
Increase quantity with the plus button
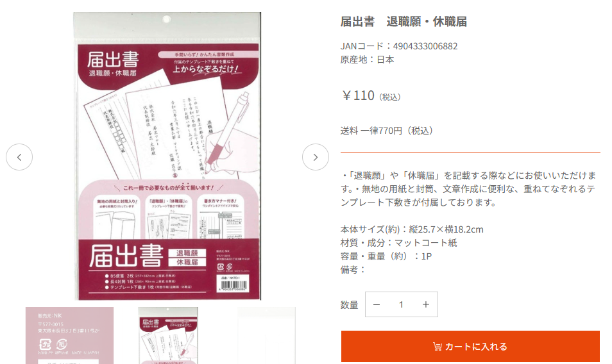tap(426, 305)
